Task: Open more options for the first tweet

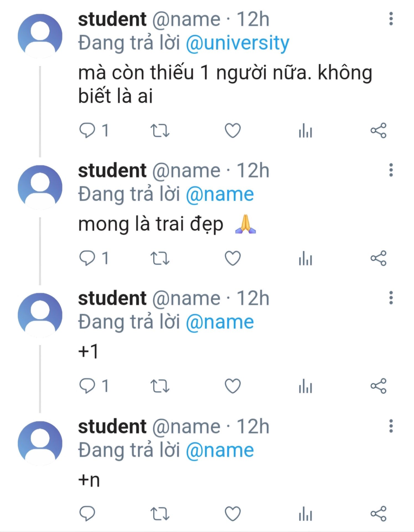Action: (391, 19)
